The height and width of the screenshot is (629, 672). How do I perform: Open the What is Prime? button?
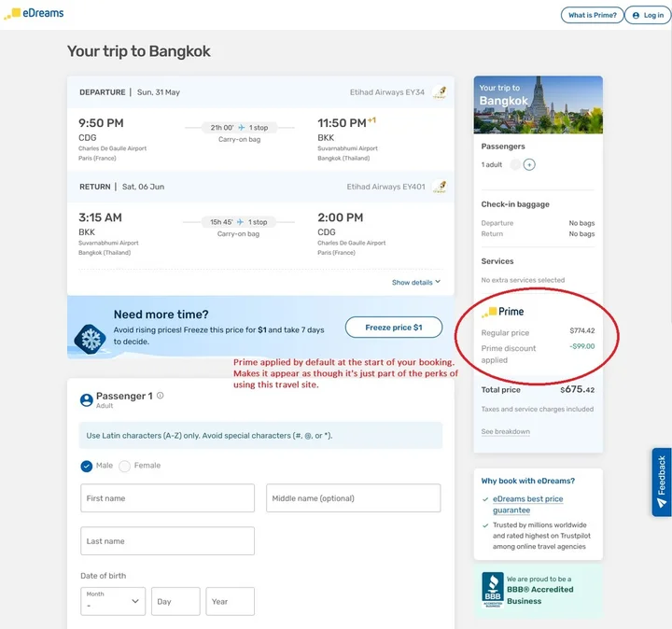(x=593, y=15)
